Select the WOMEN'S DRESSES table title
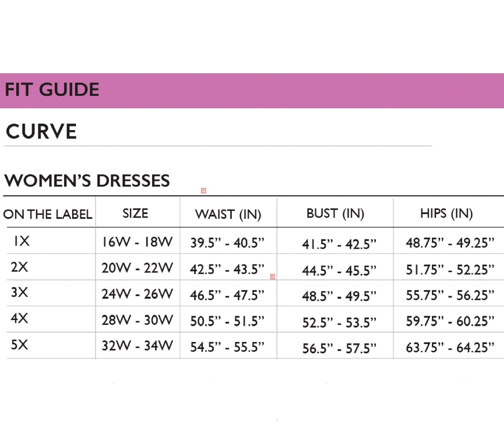This screenshot has height=448, width=504. pyautogui.click(x=87, y=181)
